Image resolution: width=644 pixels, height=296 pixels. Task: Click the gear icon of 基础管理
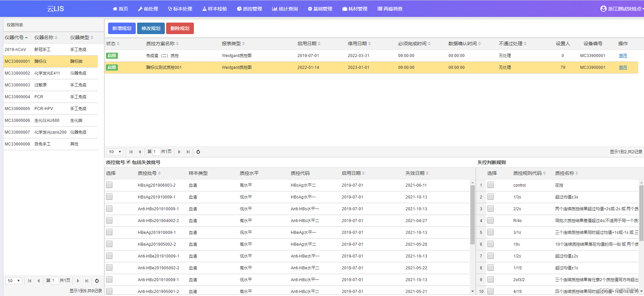pos(310,9)
